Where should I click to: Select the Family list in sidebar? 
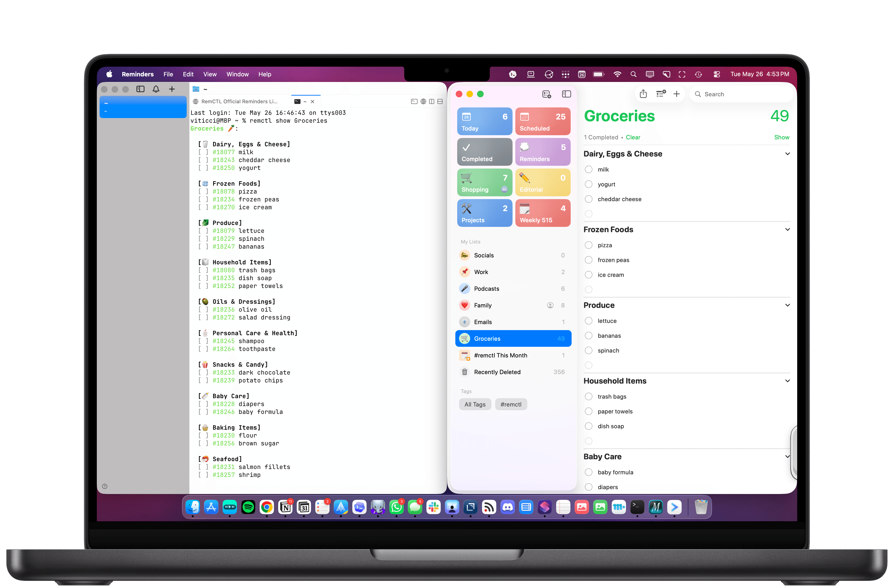tap(513, 305)
